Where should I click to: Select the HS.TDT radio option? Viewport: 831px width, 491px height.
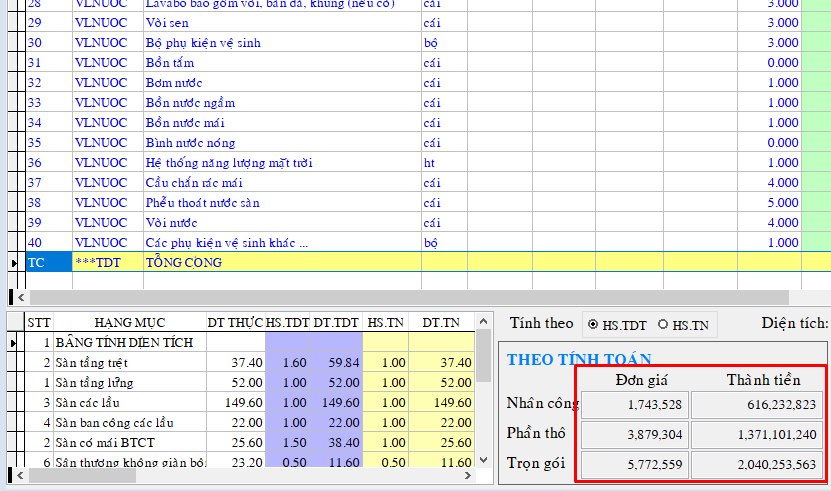(x=593, y=324)
